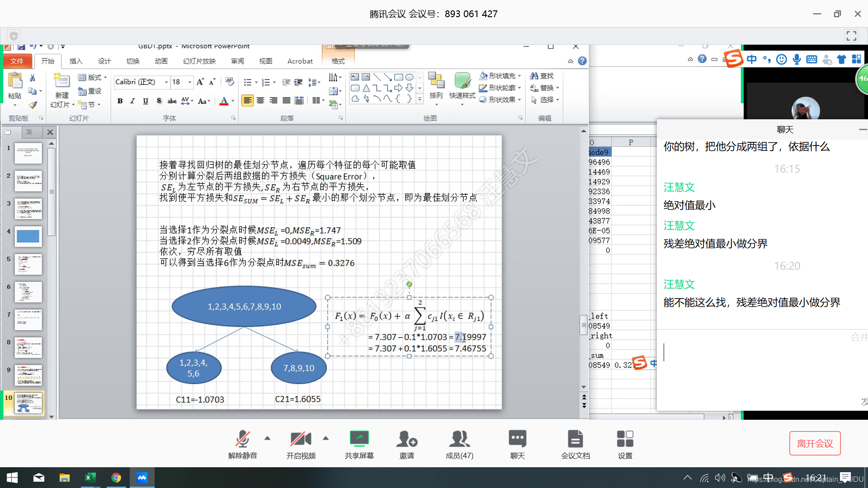This screenshot has height=488, width=868.
Task: Align text to the right
Action: tap(274, 100)
